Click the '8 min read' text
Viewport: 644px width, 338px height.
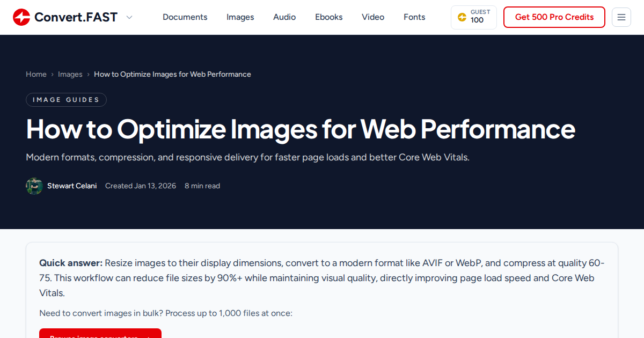click(x=202, y=186)
